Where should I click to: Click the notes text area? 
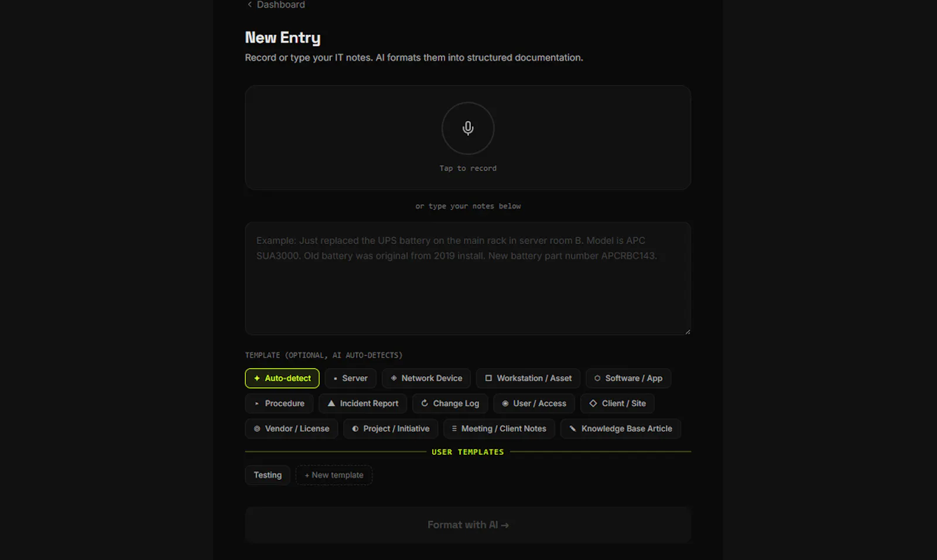(x=467, y=278)
